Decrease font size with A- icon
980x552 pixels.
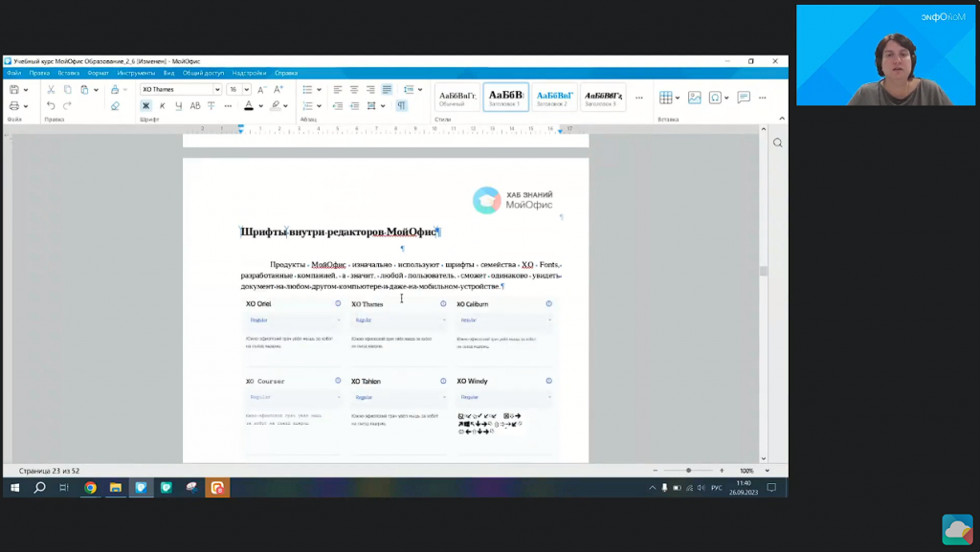[262, 89]
